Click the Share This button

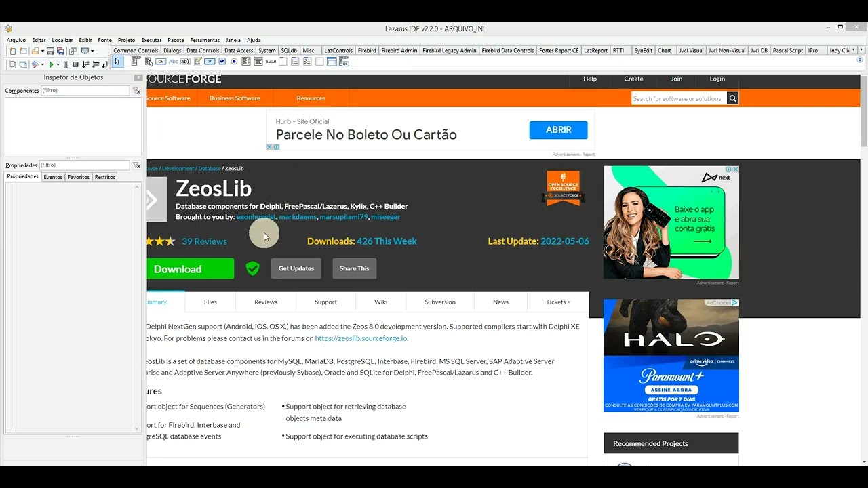pyautogui.click(x=354, y=268)
